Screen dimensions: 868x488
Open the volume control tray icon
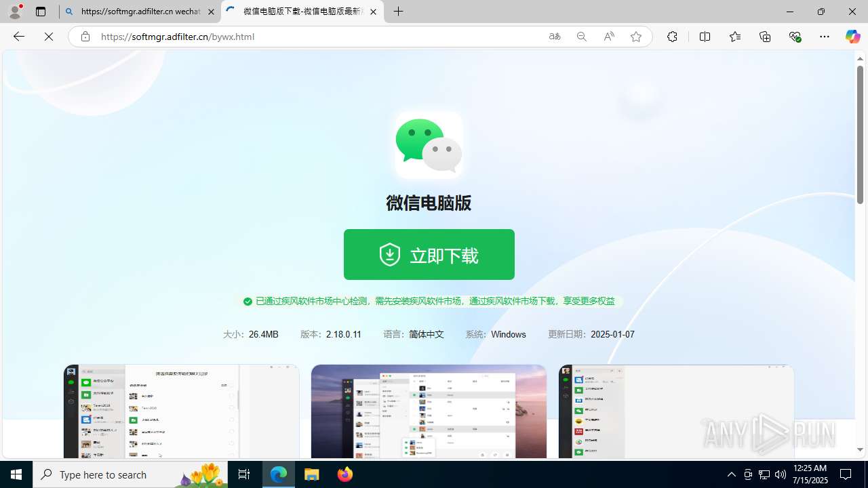click(x=781, y=474)
